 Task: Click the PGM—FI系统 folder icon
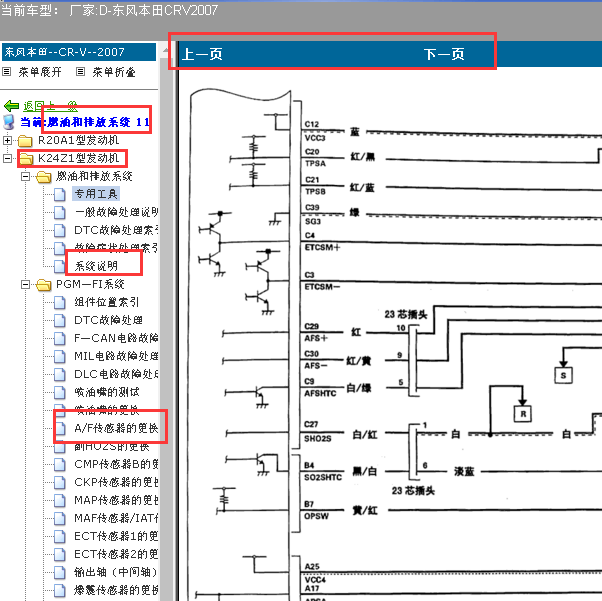click(x=43, y=285)
